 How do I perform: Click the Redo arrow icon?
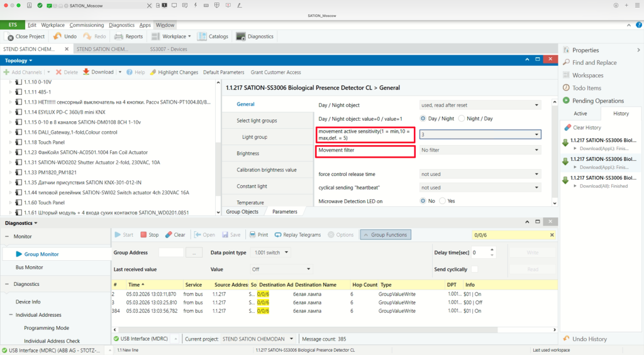87,36
